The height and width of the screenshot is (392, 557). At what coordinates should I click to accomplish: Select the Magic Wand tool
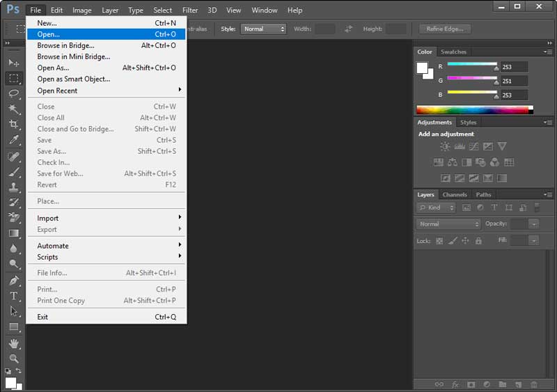point(13,109)
